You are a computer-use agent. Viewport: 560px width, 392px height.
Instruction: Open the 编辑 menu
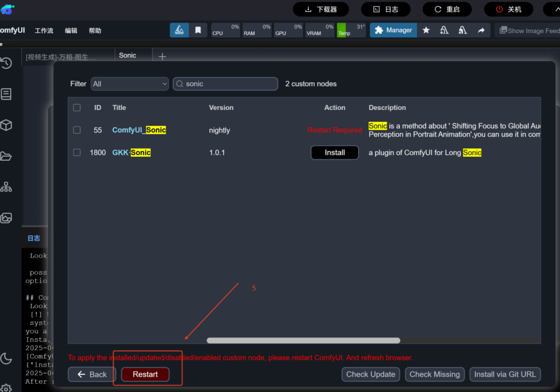coord(71,31)
